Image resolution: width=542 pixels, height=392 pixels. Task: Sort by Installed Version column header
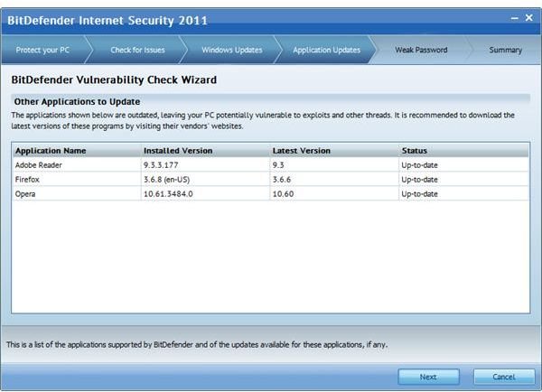(205, 151)
